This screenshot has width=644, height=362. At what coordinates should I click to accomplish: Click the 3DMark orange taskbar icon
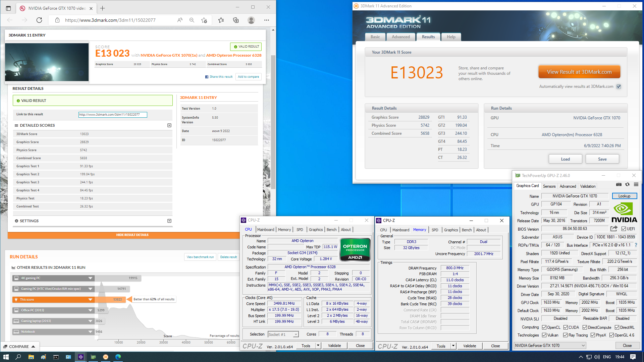[x=106, y=357]
